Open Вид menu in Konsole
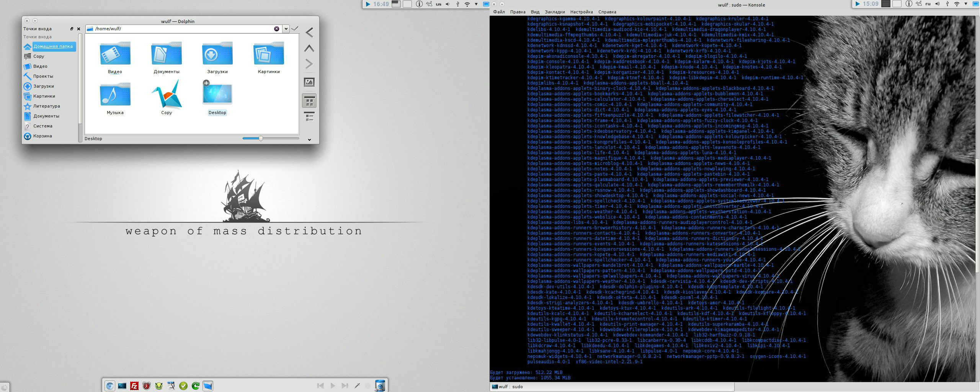This screenshot has width=980, height=392. point(535,12)
